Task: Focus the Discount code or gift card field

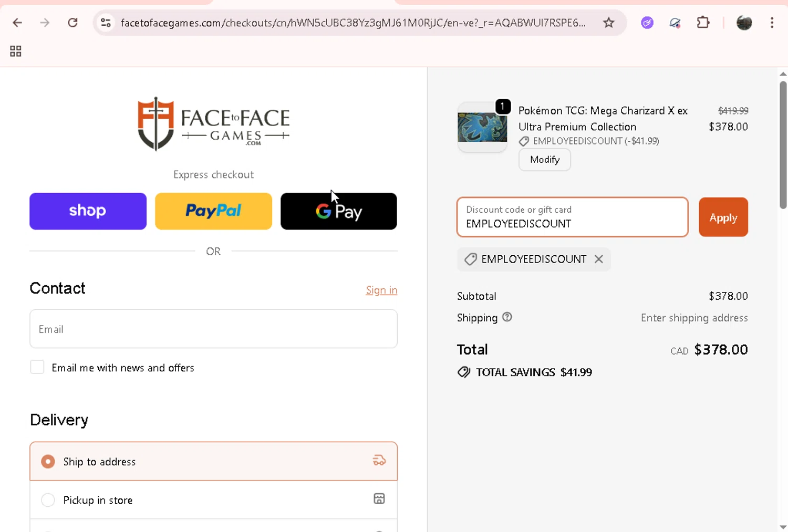Action: click(573, 217)
